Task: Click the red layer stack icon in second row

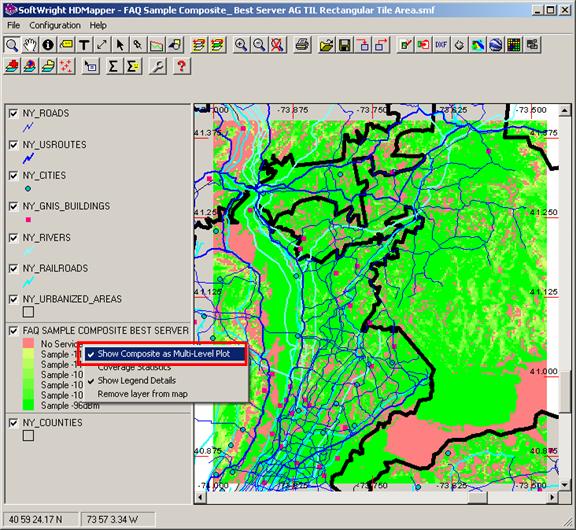Action: coord(12,66)
